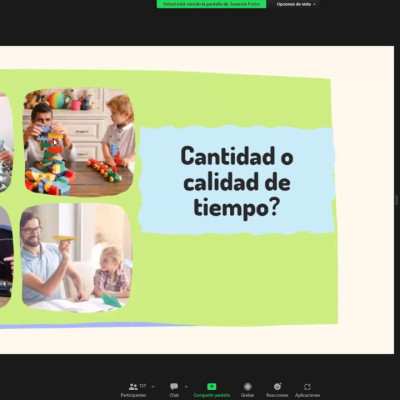Expand the arrow next to Participantes

(x=153, y=387)
